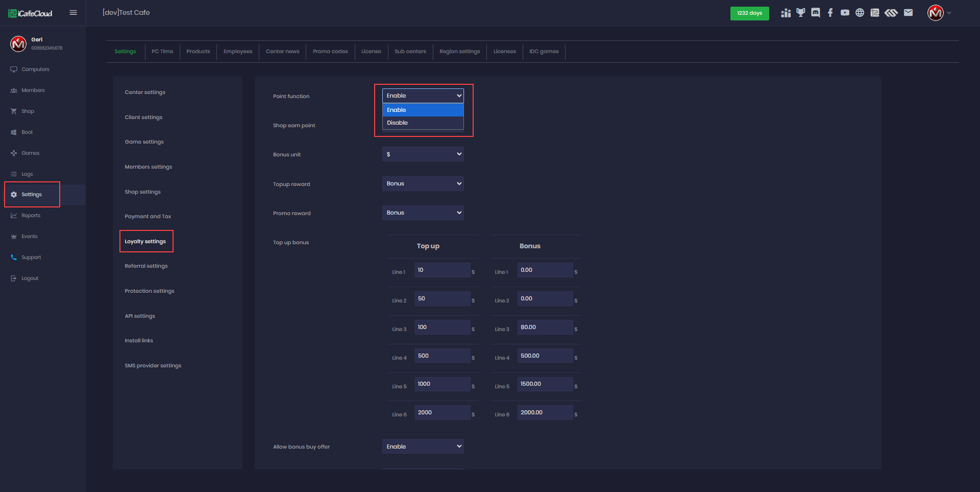The width and height of the screenshot is (980, 492).
Task: Open the Discord icon in the header
Action: pos(816,13)
